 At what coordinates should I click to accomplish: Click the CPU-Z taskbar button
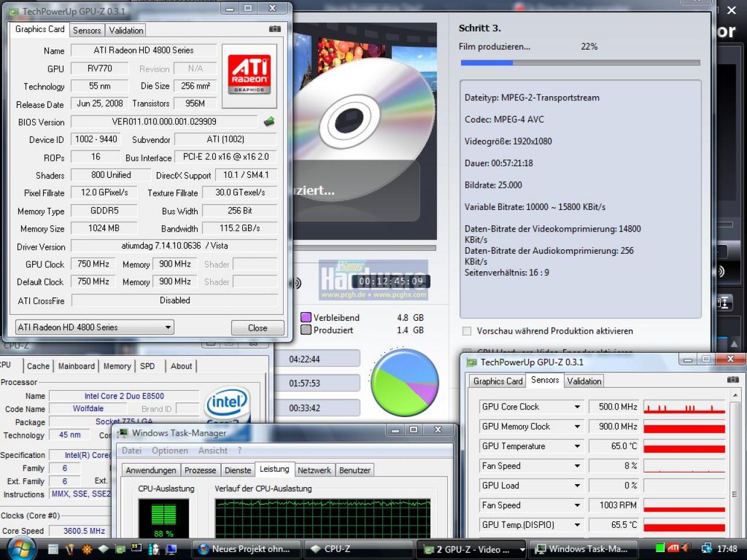[x=359, y=549]
